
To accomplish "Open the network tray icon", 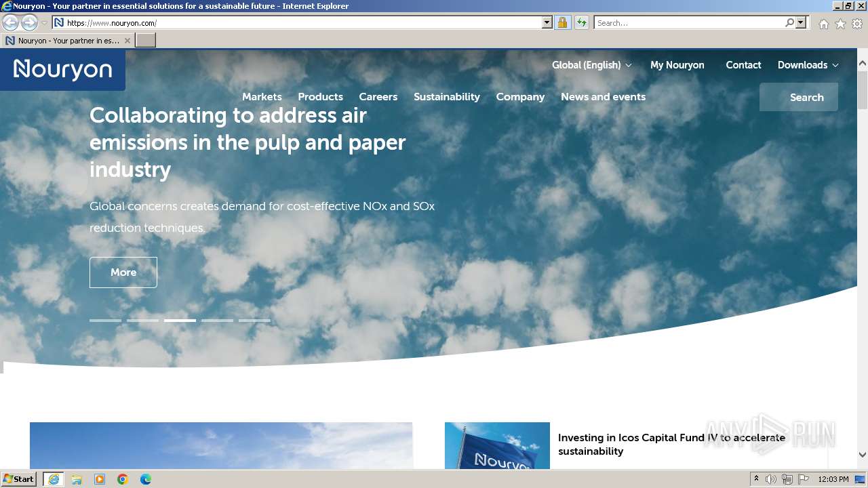I will pyautogui.click(x=787, y=479).
